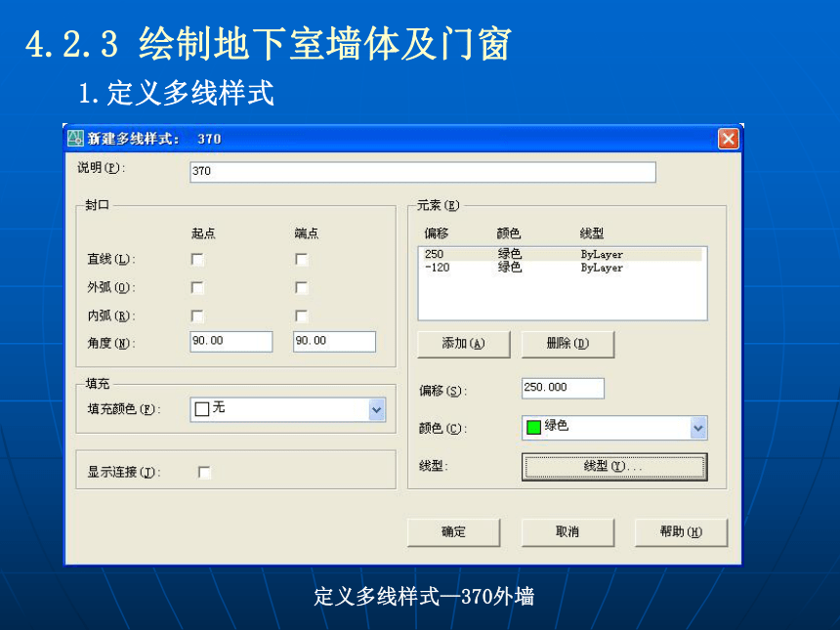Click the 线型(Y)... button
Image resolution: width=840 pixels, height=630 pixels.
pos(614,467)
